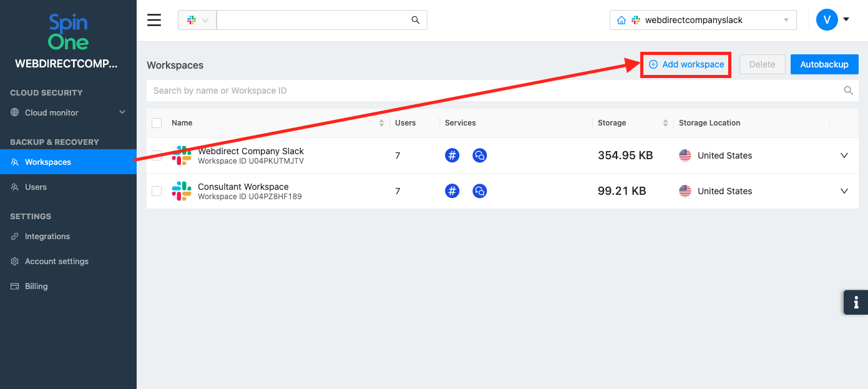Go to Integrations in sidebar
This screenshot has width=868, height=389.
pyautogui.click(x=47, y=237)
